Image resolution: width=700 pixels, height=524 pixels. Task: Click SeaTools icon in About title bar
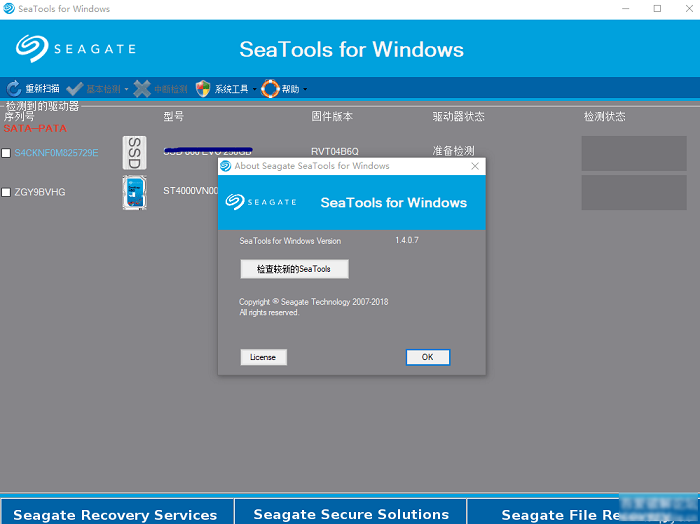[225, 166]
